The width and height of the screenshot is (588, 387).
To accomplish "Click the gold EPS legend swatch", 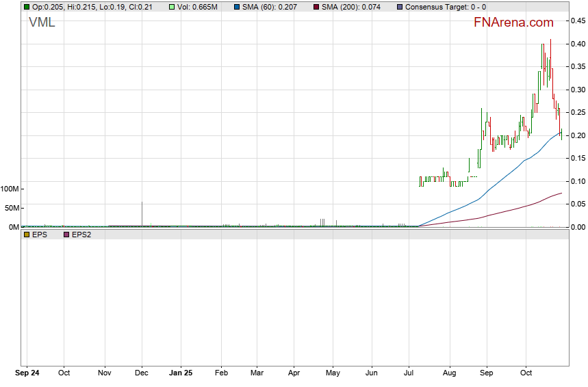I will tap(27, 235).
